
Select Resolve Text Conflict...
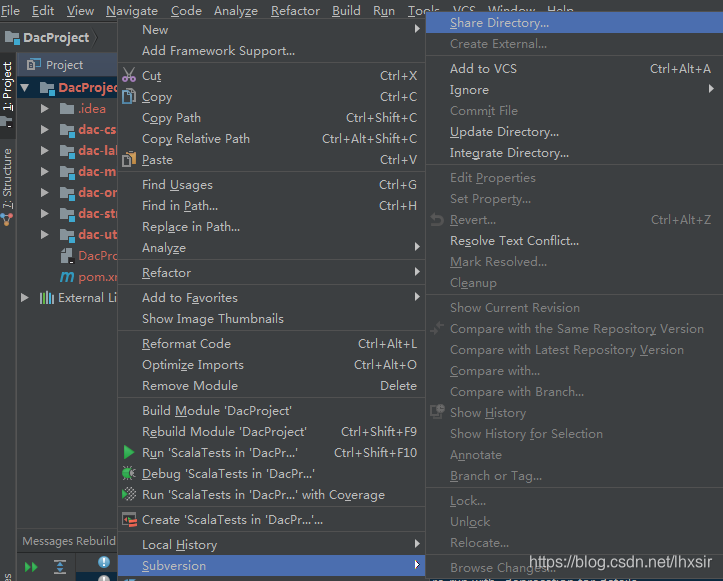click(x=574, y=241)
